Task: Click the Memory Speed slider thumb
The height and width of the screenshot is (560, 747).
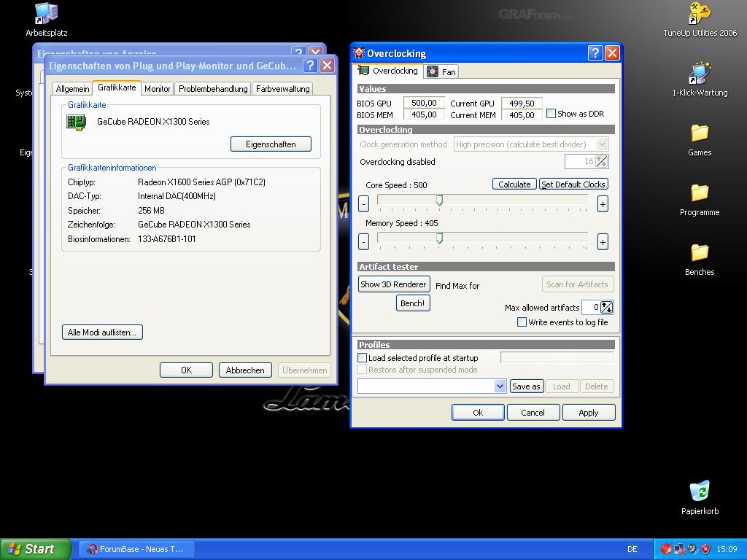Action: (439, 238)
